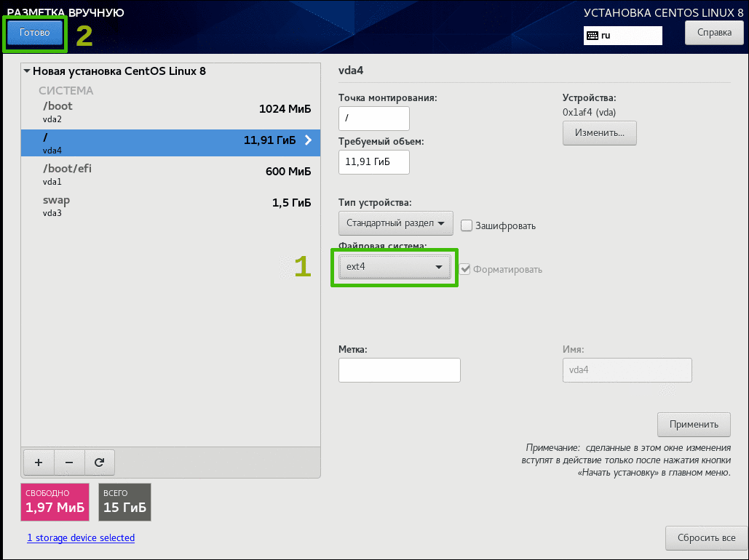Click the 0x1af4 (vda) device text
This screenshot has height=560, width=749.
coord(589,113)
